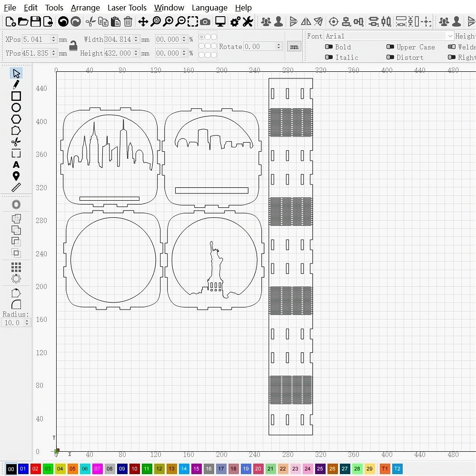Click the Undo arrow icon
The width and height of the screenshot is (476, 476).
(63, 21)
